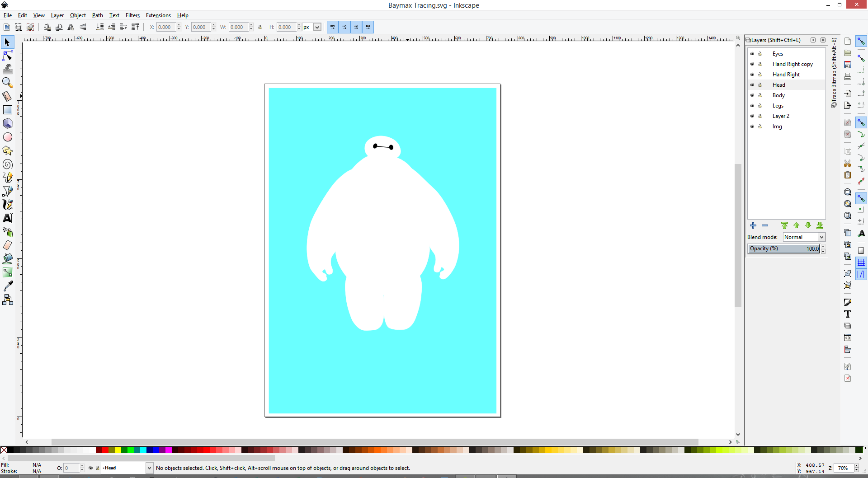Add a new layer with plus button

point(753,225)
